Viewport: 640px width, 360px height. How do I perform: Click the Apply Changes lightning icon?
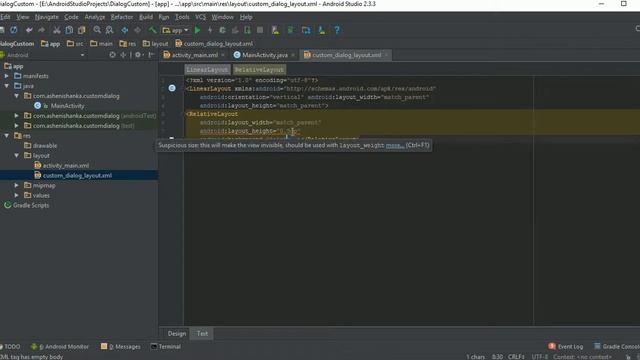(210, 30)
